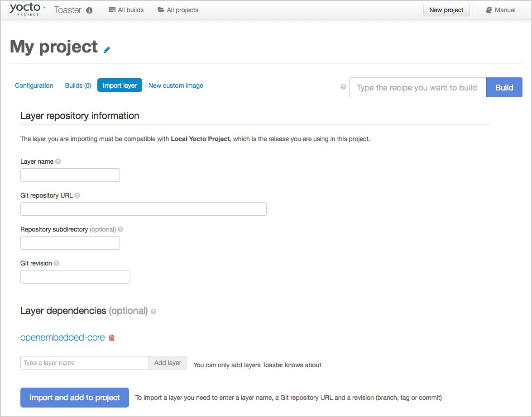Open the openembedded-core layer link

point(62,337)
